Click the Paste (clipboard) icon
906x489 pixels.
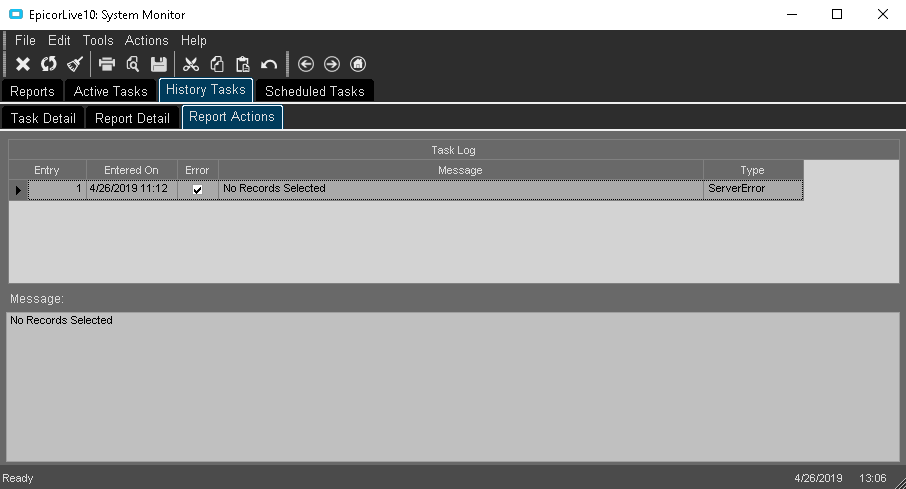click(243, 64)
